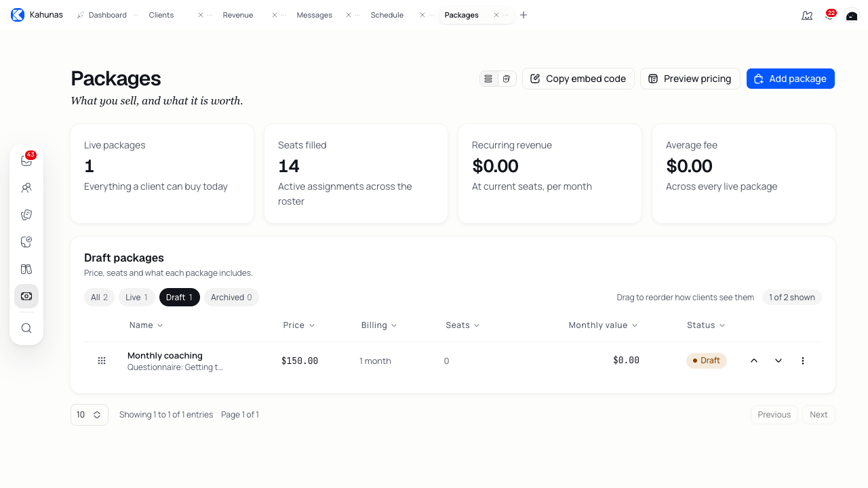868x488 pixels.
Task: Filter by Archived packages
Action: (231, 298)
